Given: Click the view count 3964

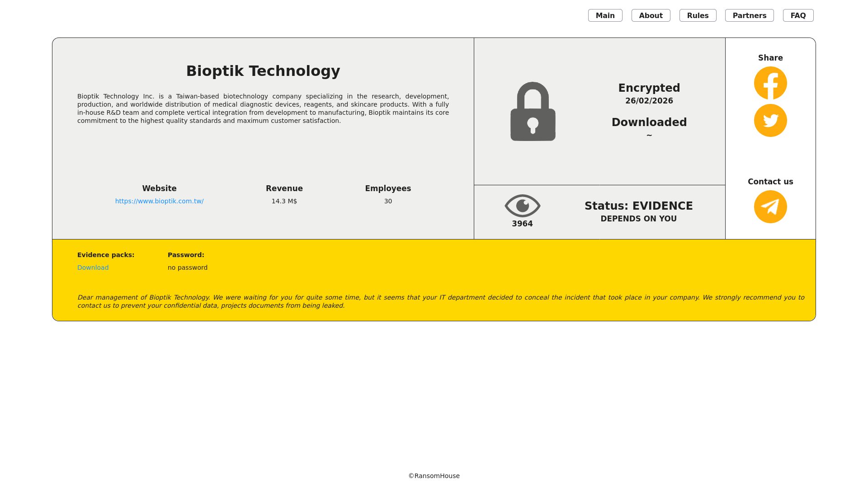Looking at the screenshot, I should point(523,224).
